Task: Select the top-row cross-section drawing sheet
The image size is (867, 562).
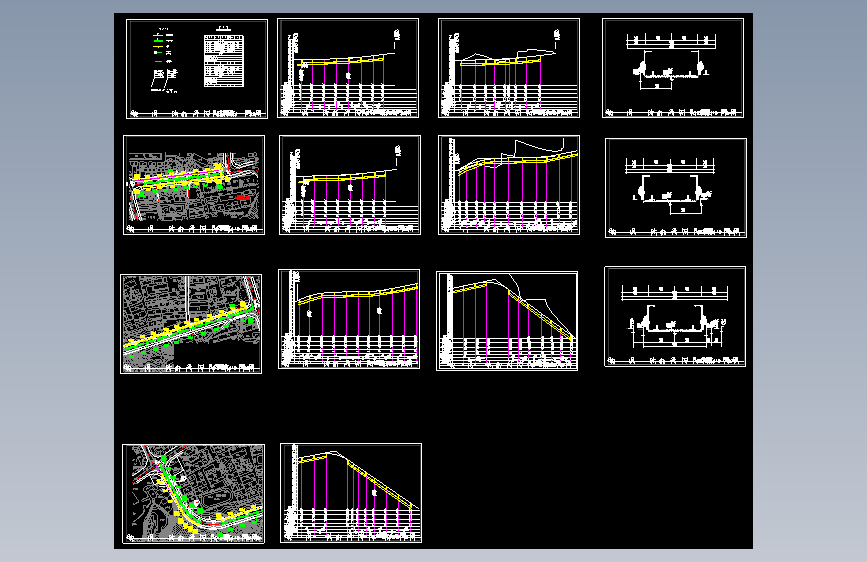Action: click(673, 68)
